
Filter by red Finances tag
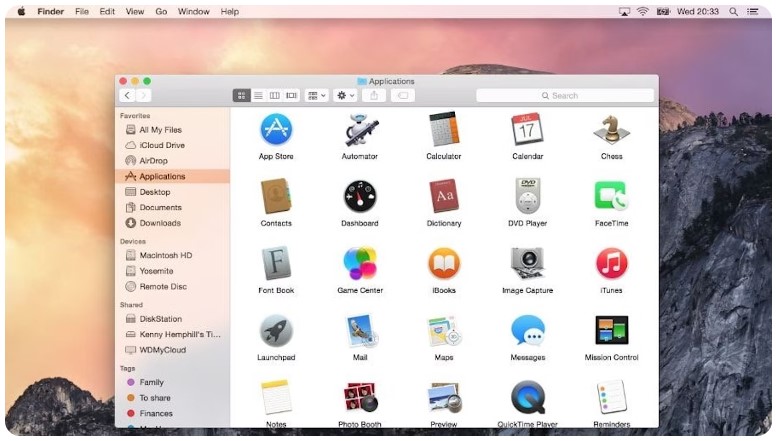tap(173, 413)
